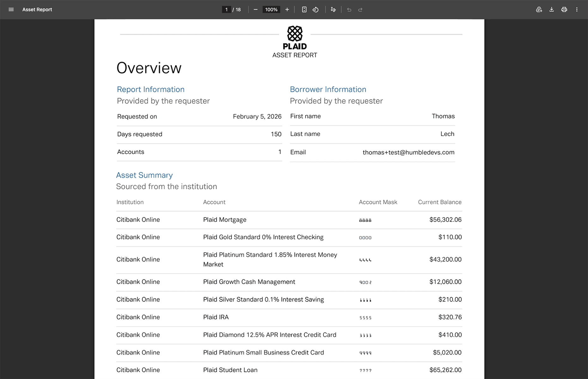This screenshot has width=588, height=379.
Task: Click the Asset Summary heading
Action: click(x=144, y=175)
